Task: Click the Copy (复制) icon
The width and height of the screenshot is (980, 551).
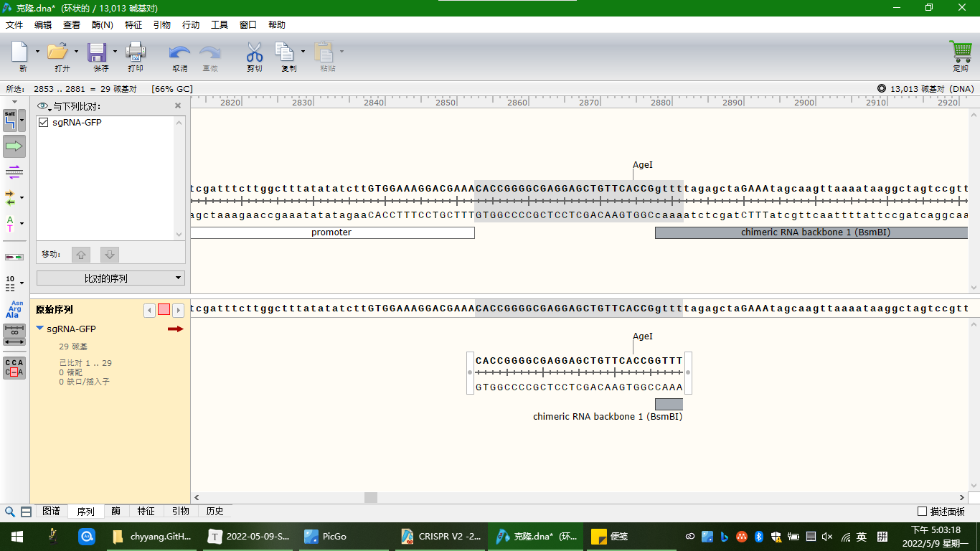Action: 285,52
